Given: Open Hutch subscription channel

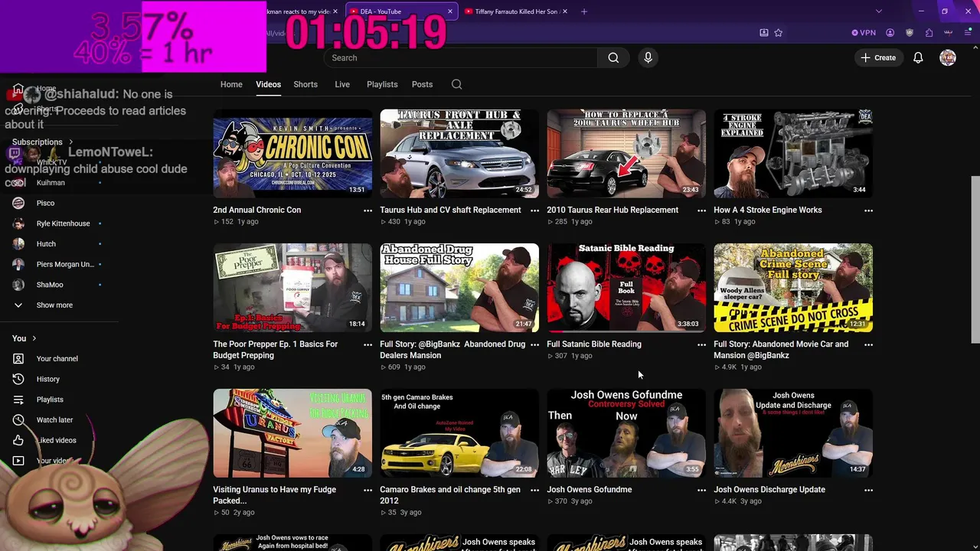Looking at the screenshot, I should click(46, 244).
